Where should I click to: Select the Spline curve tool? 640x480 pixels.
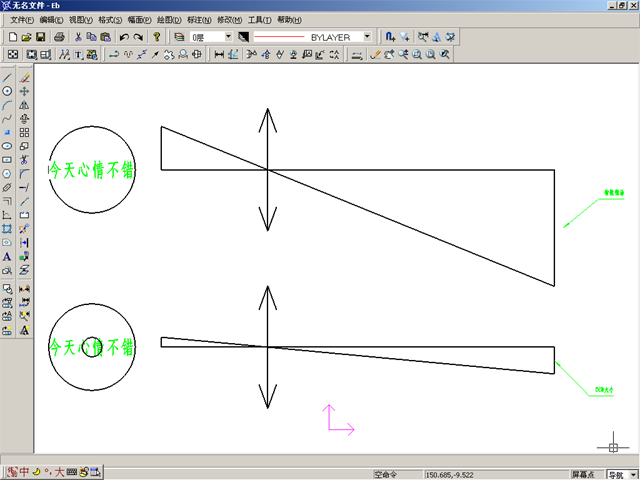point(7,119)
